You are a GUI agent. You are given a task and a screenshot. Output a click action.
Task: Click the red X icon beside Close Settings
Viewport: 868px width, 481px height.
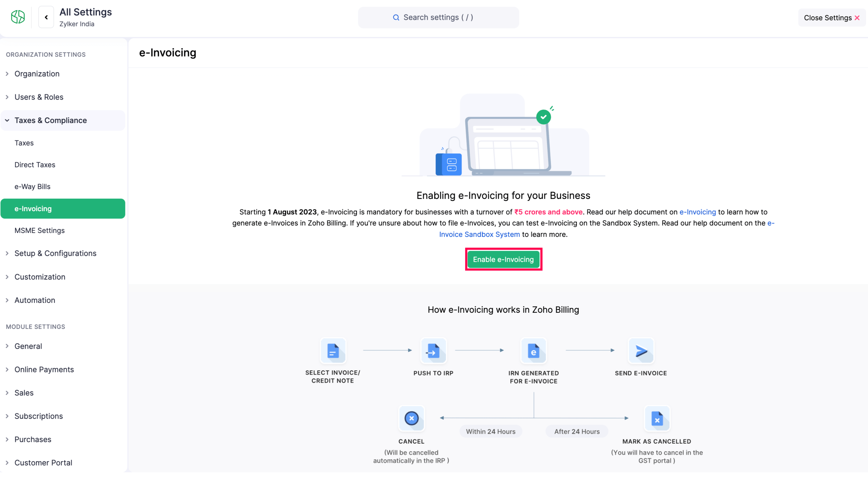(x=857, y=18)
